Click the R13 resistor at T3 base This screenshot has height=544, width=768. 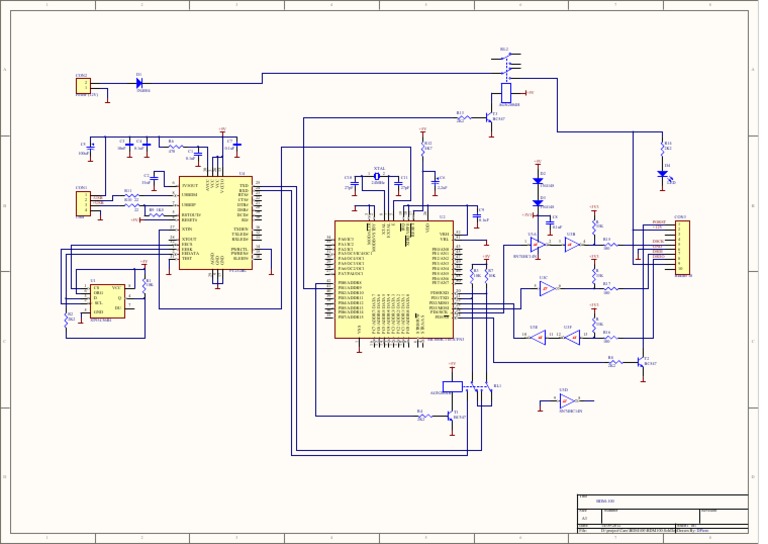click(x=463, y=118)
